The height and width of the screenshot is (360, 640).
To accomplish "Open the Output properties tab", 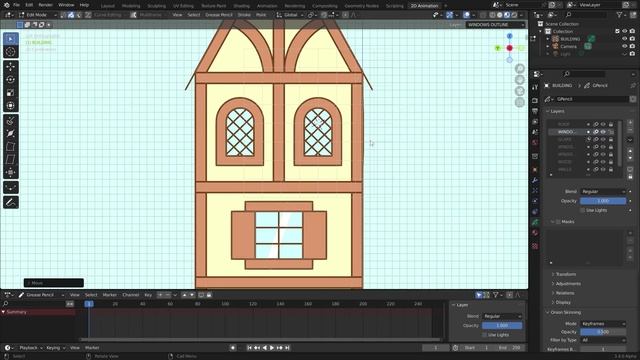I will [x=535, y=111].
